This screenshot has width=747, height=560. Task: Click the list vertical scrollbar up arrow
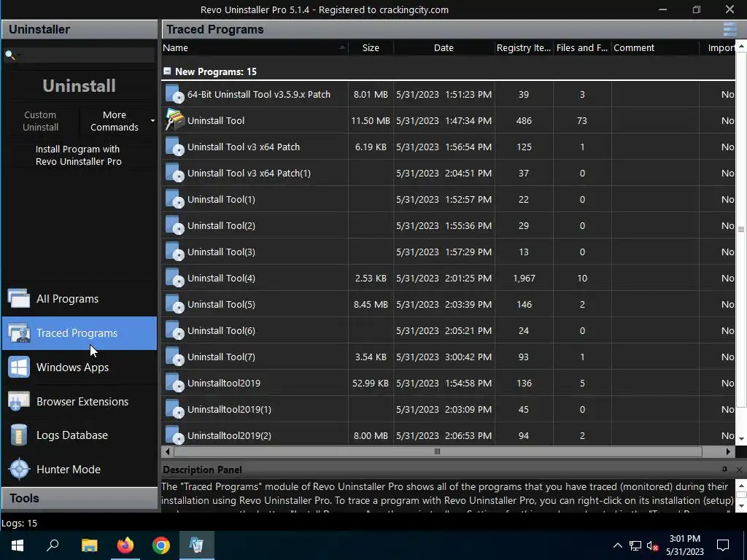coord(741,46)
